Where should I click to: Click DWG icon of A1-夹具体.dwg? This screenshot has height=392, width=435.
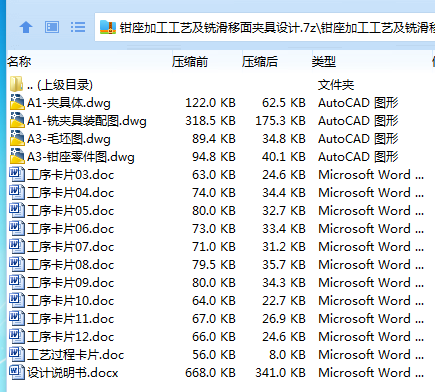tap(17, 102)
